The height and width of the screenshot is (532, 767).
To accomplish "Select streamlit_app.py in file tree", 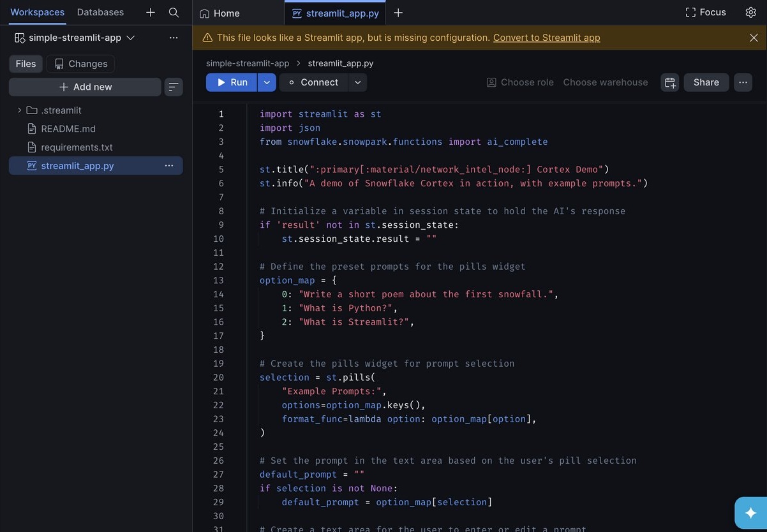I will click(x=77, y=166).
